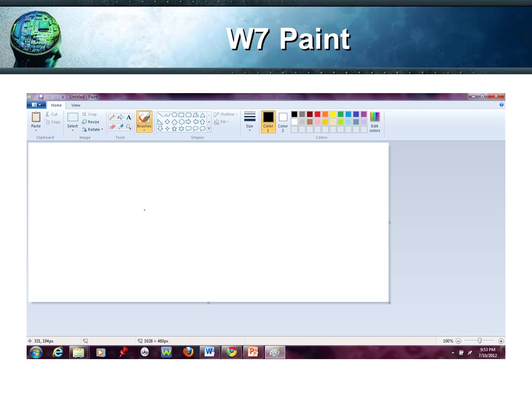Click the white drawing canvas
The height and width of the screenshot is (399, 532).
click(208, 222)
